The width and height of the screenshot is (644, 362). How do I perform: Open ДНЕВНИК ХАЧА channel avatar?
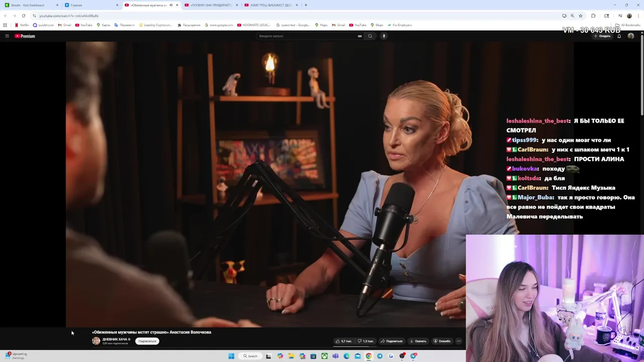(x=96, y=341)
